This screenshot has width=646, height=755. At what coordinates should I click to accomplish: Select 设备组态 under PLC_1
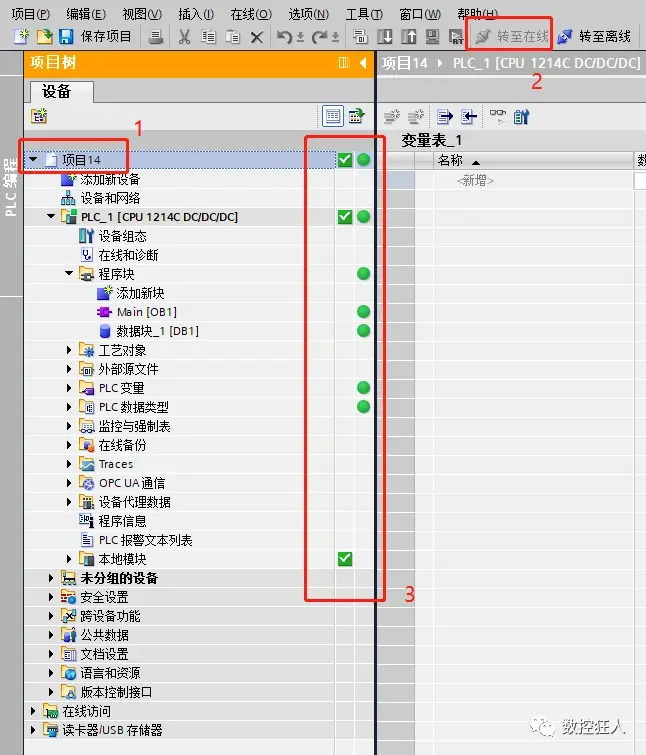tap(122, 236)
